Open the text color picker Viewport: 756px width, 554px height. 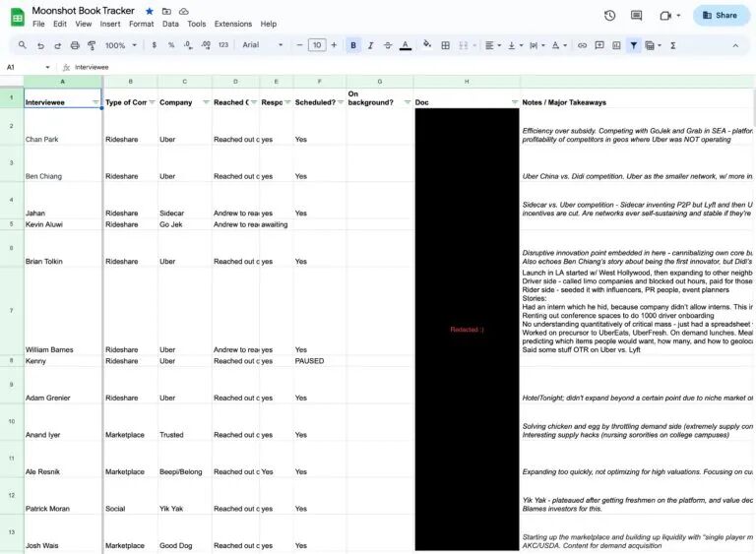pyautogui.click(x=406, y=45)
